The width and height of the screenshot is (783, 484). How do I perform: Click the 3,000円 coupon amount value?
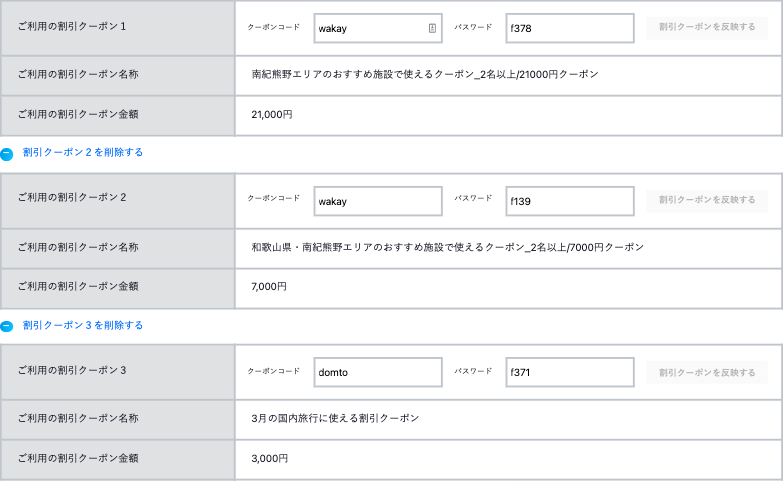(270, 459)
